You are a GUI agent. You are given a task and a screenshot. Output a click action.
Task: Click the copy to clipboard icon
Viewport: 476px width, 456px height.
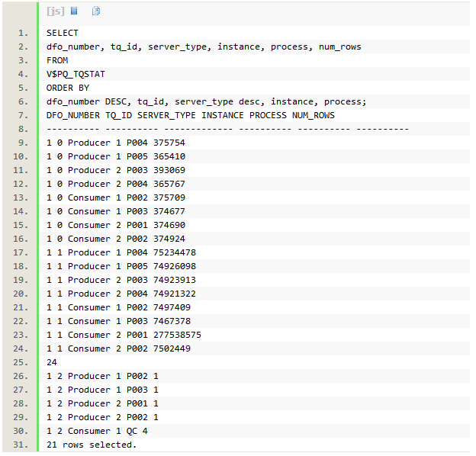click(96, 11)
